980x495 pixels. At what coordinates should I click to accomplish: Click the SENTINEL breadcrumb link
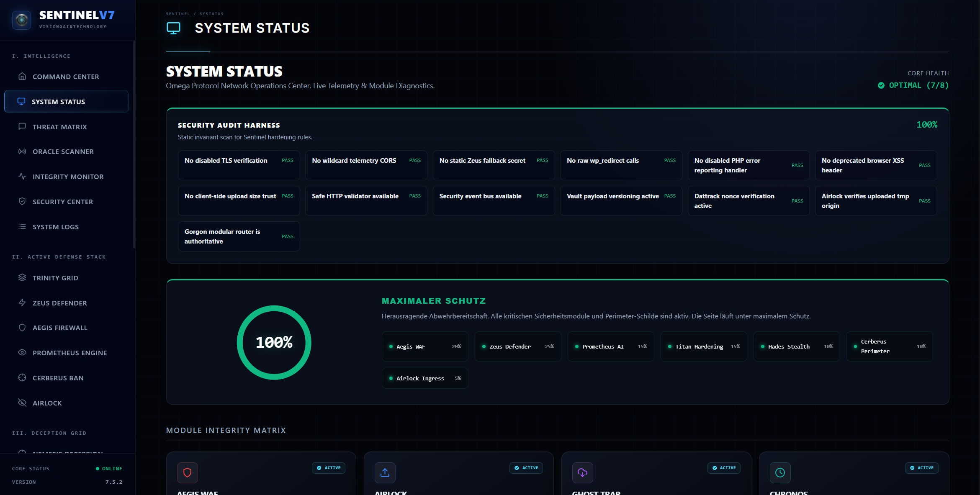click(x=178, y=14)
